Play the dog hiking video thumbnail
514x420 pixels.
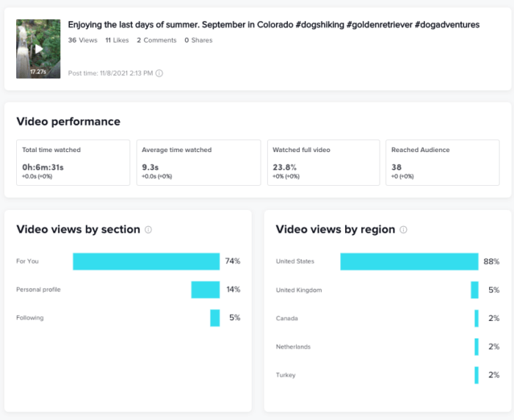coord(38,49)
